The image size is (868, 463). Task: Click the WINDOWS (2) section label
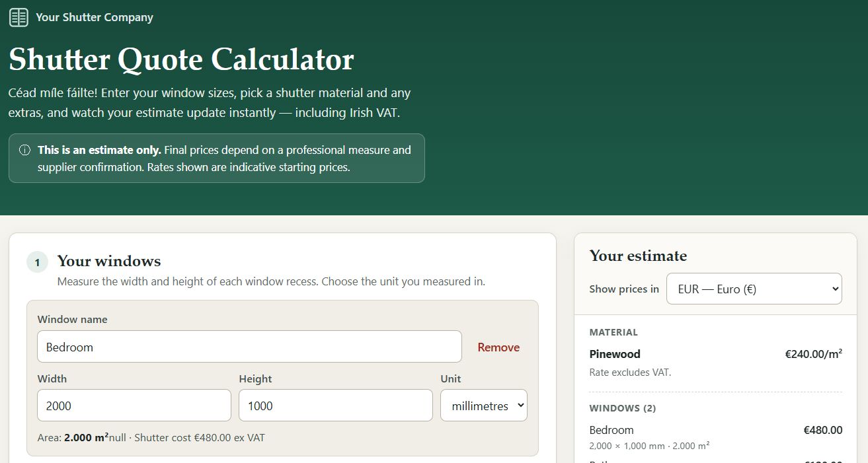pyautogui.click(x=623, y=408)
